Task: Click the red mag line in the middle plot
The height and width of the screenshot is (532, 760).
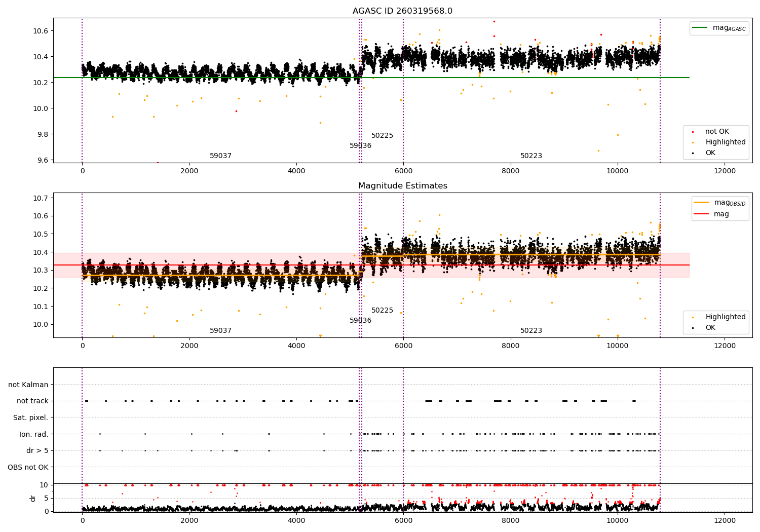Action: 371,265
